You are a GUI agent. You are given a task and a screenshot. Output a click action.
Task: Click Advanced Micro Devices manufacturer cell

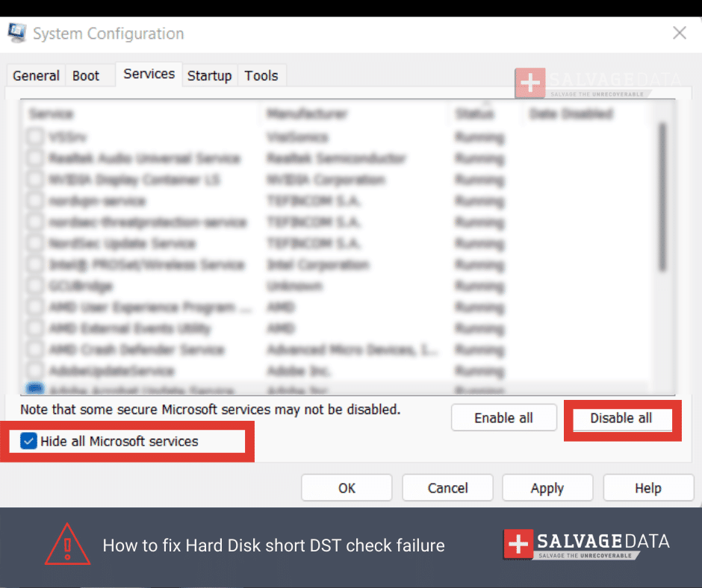point(352,350)
